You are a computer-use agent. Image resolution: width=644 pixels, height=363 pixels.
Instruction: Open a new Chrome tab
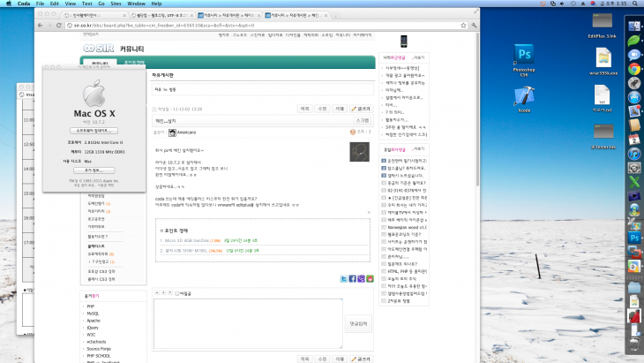(335, 16)
